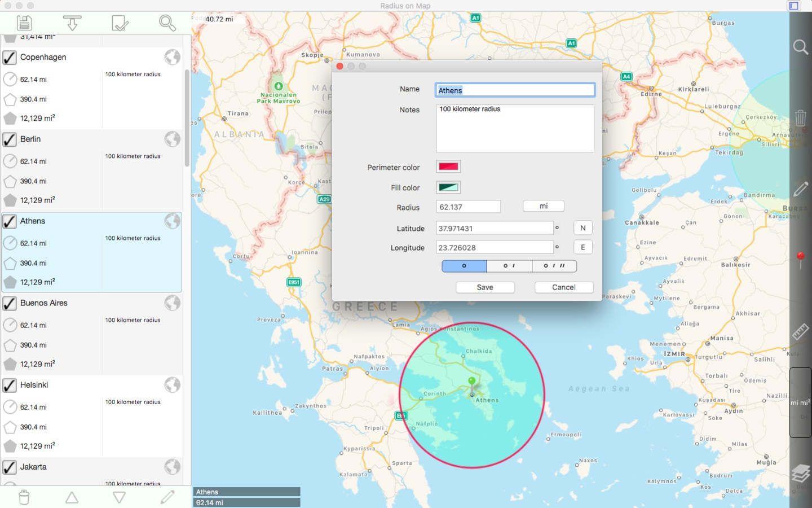Uncheck the Copenhagen checkbox
The height and width of the screenshot is (508, 812).
pyautogui.click(x=10, y=58)
